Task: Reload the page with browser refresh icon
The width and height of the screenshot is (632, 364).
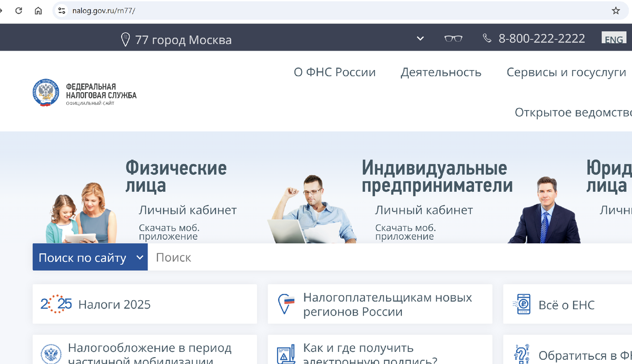Action: tap(19, 11)
